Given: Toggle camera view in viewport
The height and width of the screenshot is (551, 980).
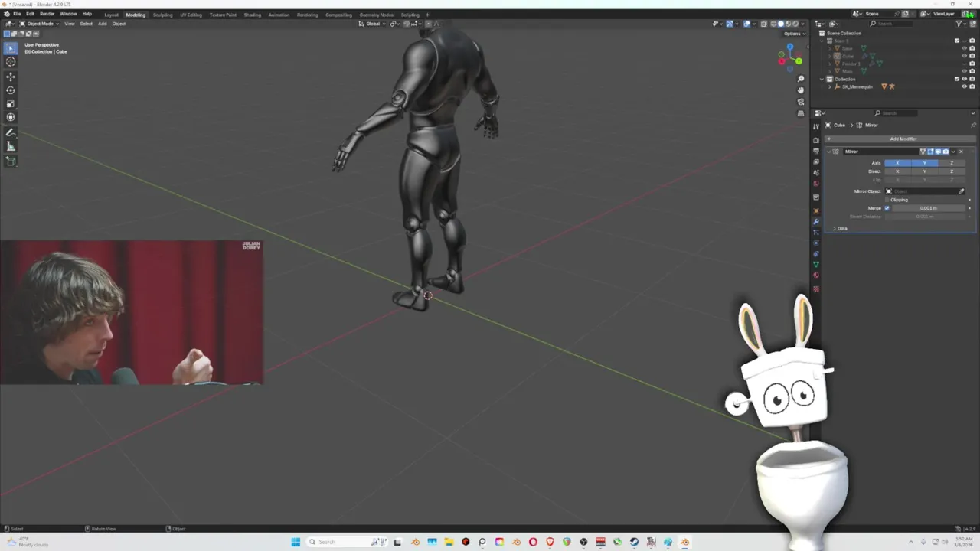Looking at the screenshot, I should point(801,102).
